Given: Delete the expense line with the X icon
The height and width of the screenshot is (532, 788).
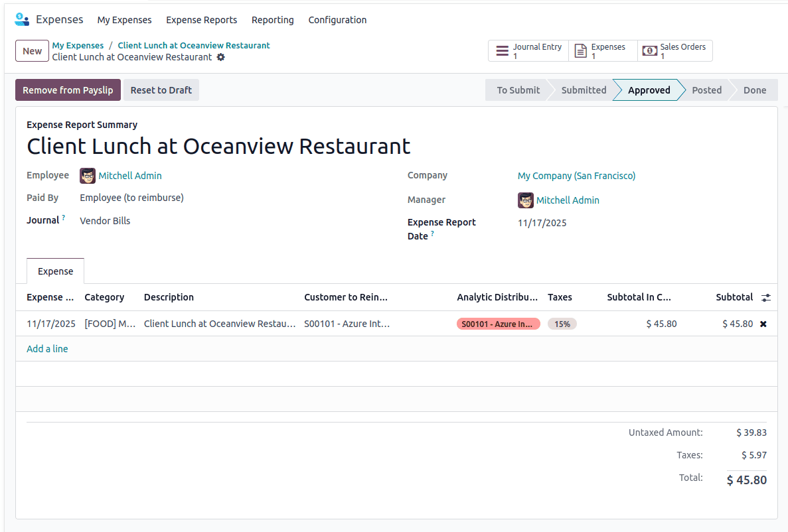Looking at the screenshot, I should [x=764, y=324].
